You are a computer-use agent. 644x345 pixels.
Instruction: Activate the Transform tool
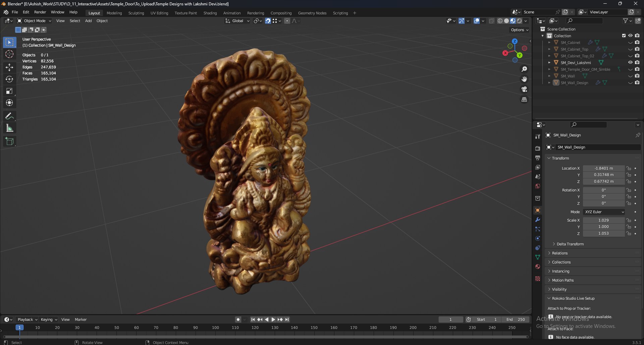pos(9,103)
